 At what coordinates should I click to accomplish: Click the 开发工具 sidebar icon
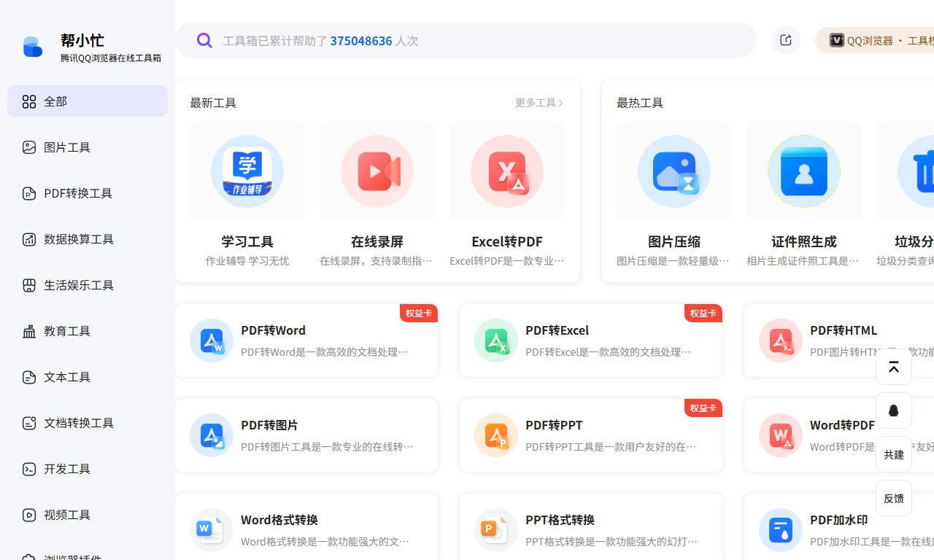tap(29, 469)
